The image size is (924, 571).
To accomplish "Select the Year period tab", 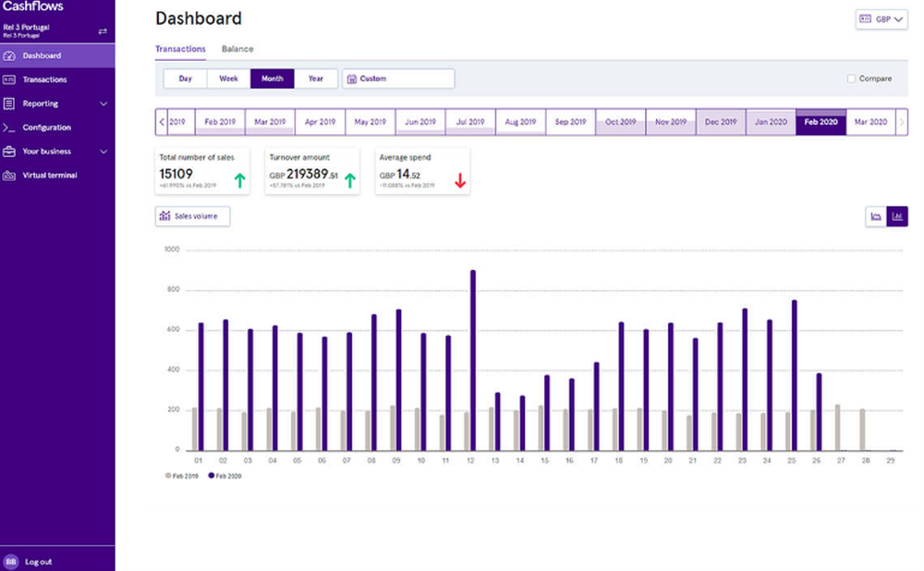I will coord(316,79).
